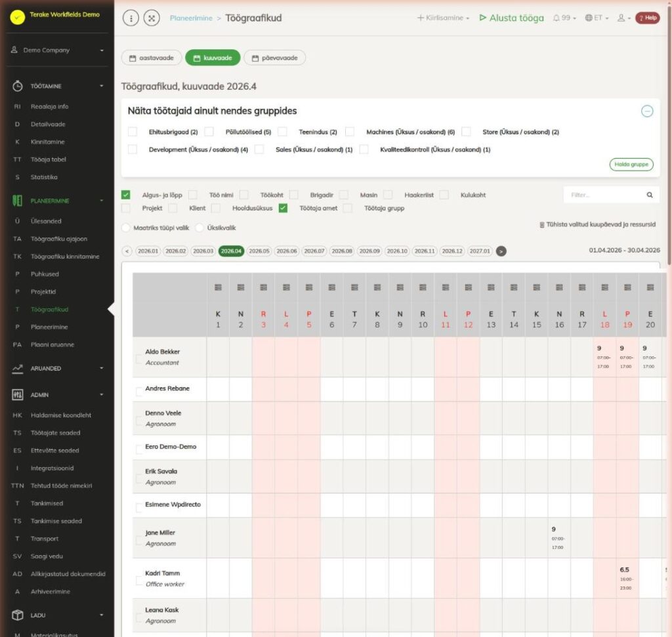
Task: Open the three-dot options menu icon
Action: pyautogui.click(x=131, y=18)
